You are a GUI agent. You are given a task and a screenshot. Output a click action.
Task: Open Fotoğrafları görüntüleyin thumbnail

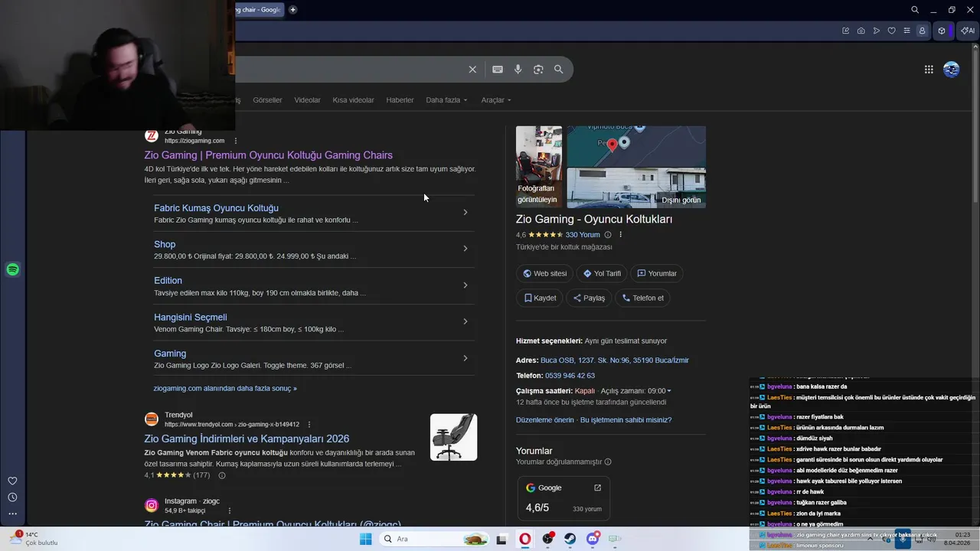(538, 167)
